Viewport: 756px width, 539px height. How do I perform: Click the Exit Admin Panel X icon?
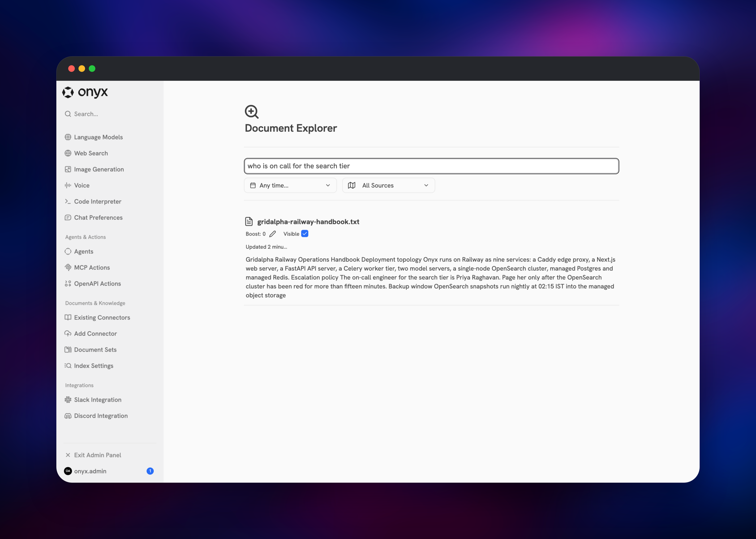pyautogui.click(x=68, y=455)
